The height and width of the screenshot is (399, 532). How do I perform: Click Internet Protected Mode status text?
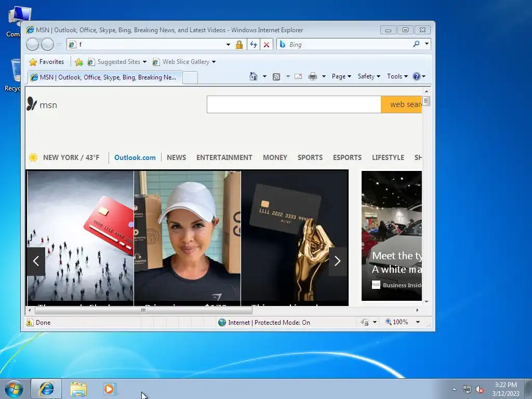click(269, 322)
